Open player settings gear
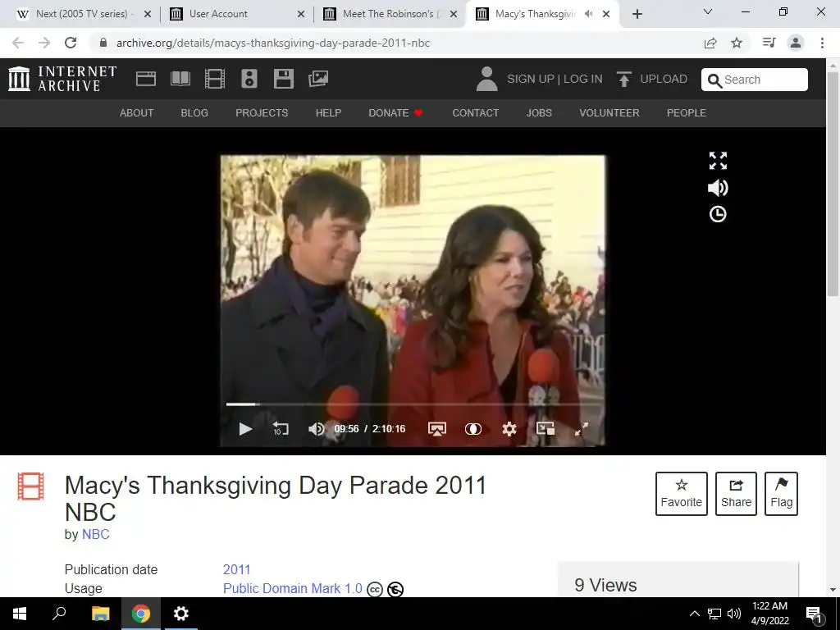The height and width of the screenshot is (630, 840). (509, 428)
